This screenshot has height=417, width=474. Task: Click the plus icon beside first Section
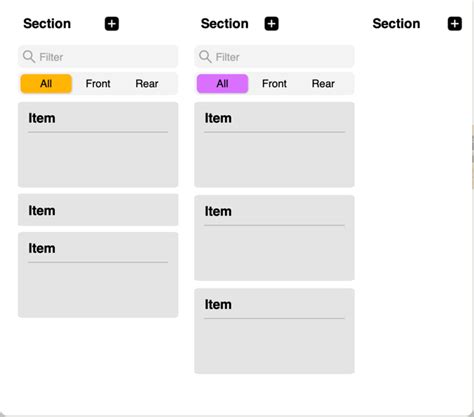(112, 24)
